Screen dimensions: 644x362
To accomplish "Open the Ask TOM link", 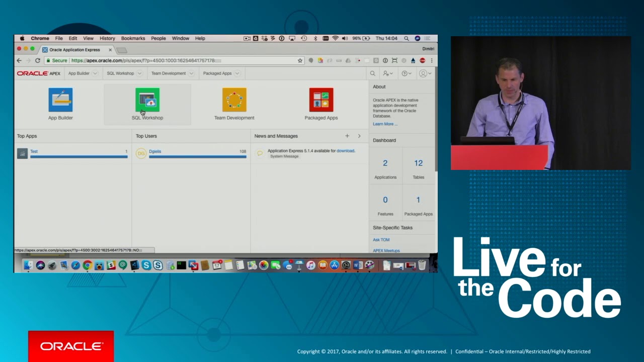I will click(x=381, y=240).
